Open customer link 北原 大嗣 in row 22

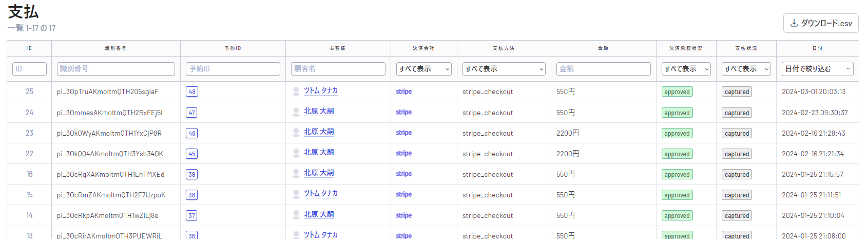pos(319,152)
